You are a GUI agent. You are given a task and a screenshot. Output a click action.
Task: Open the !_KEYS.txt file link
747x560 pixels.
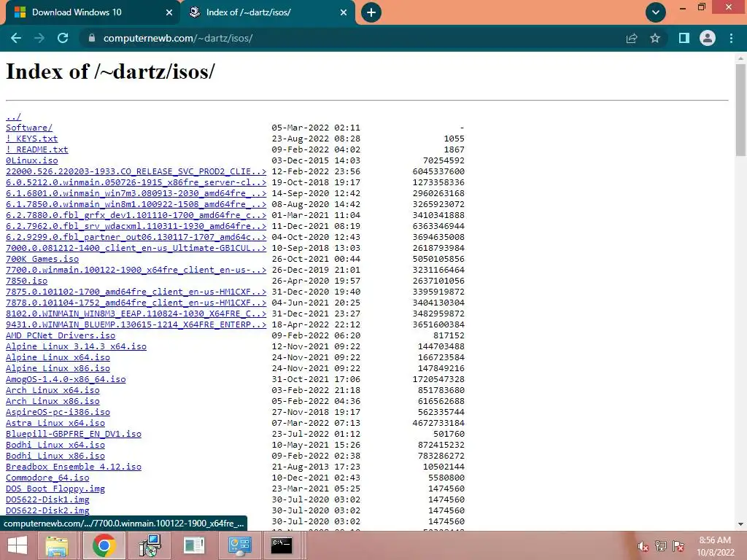point(32,139)
